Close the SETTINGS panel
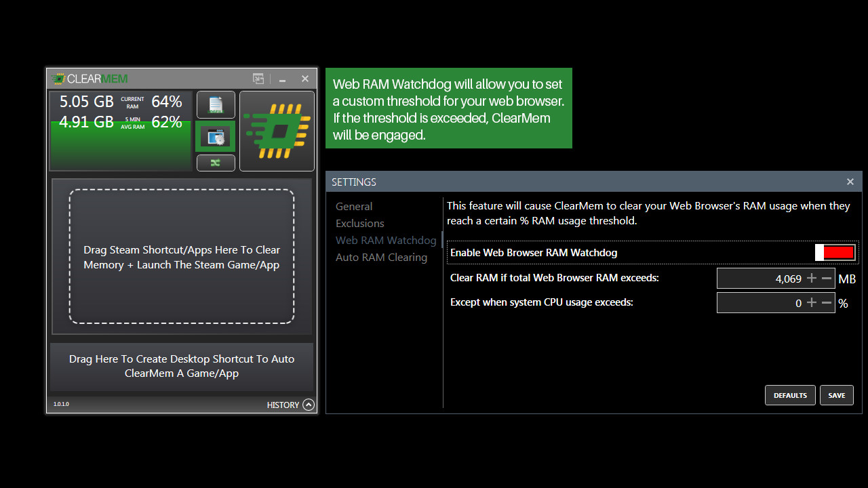The width and height of the screenshot is (868, 488). (850, 182)
